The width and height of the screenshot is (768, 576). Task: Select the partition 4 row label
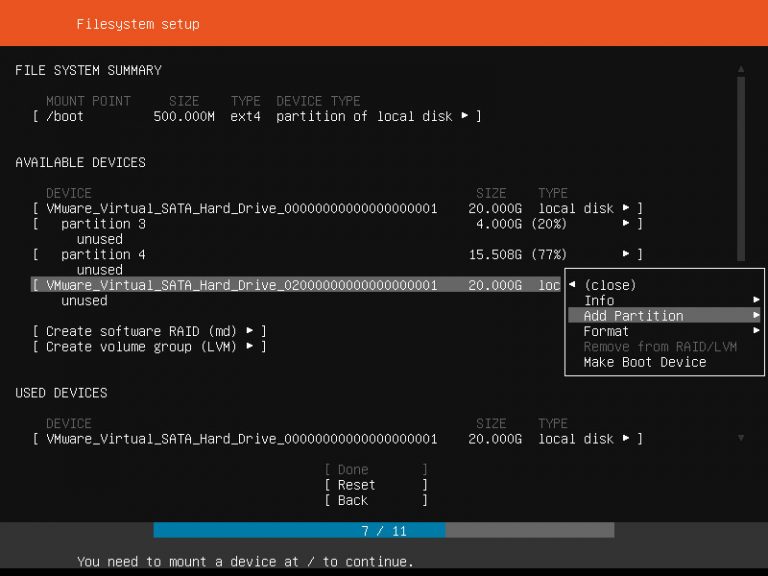click(103, 254)
